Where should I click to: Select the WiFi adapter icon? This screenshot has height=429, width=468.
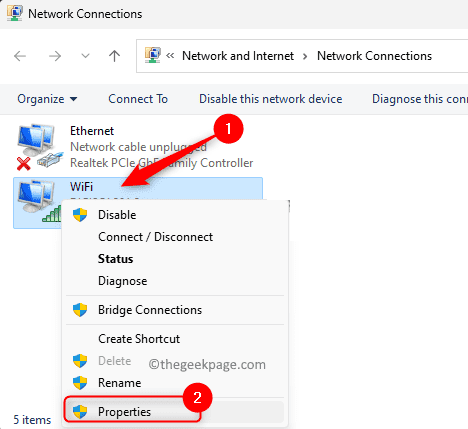pos(38,201)
